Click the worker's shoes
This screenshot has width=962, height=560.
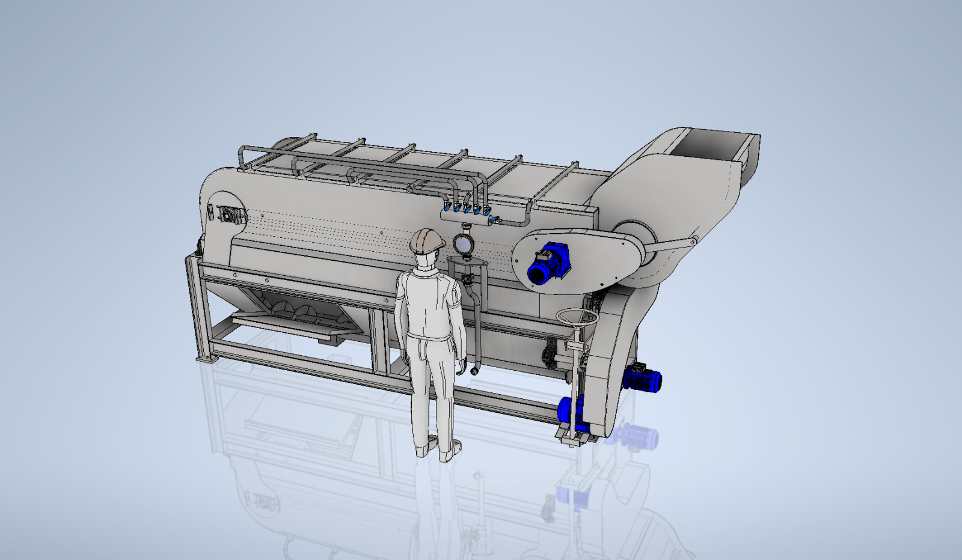(x=438, y=451)
